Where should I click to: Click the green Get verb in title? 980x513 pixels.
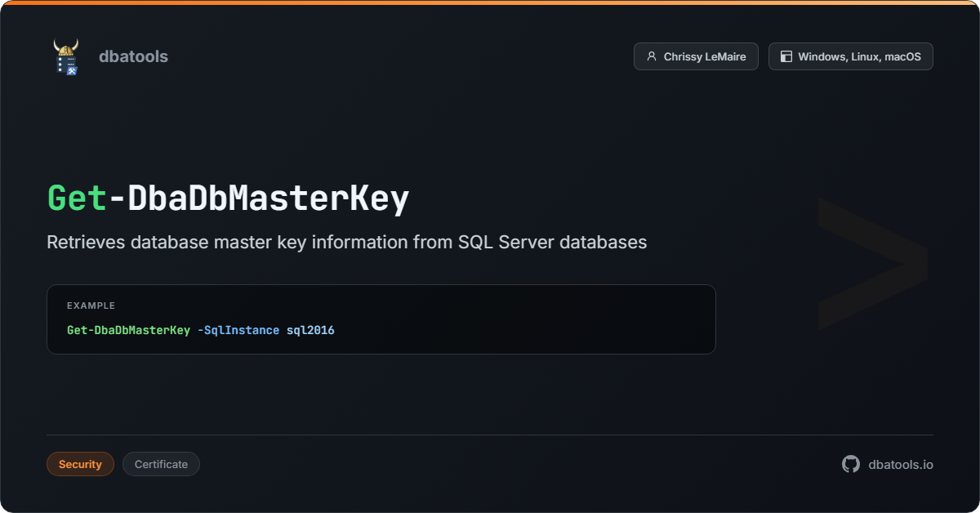77,199
